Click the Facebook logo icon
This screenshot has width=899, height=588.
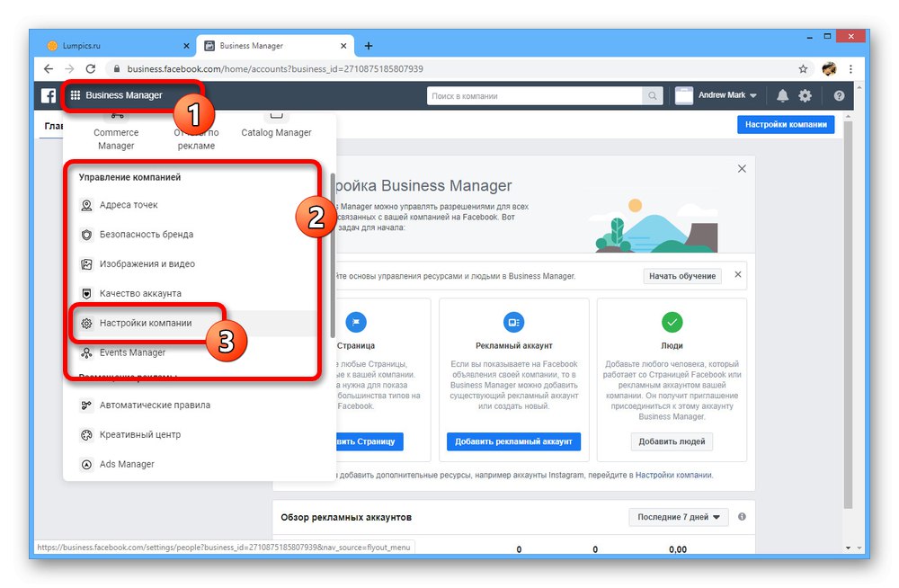click(49, 95)
